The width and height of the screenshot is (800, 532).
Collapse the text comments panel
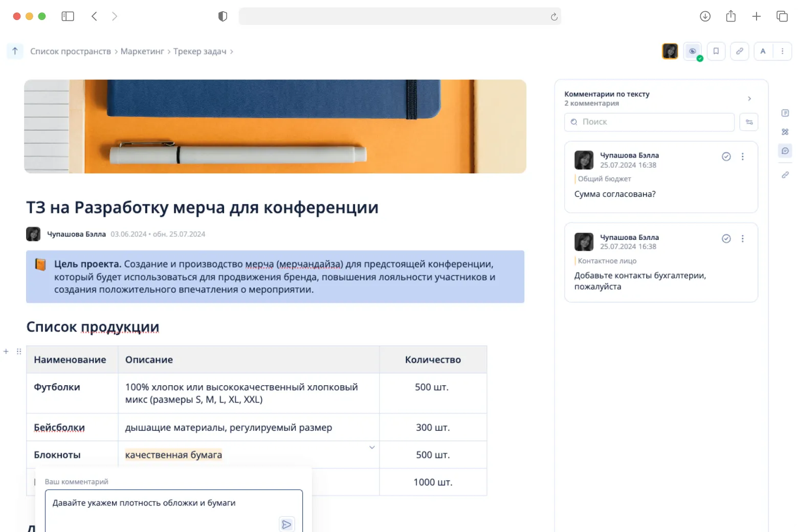click(749, 99)
